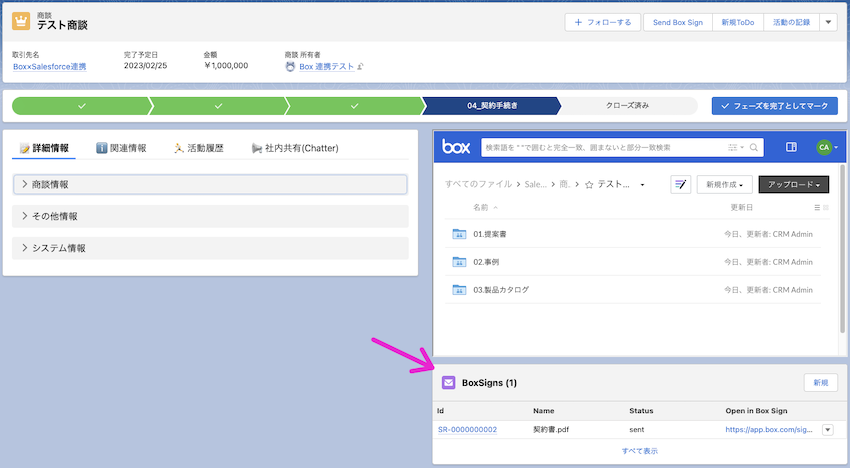Open more actions dropdown in page header
850x468 pixels.
click(x=828, y=22)
